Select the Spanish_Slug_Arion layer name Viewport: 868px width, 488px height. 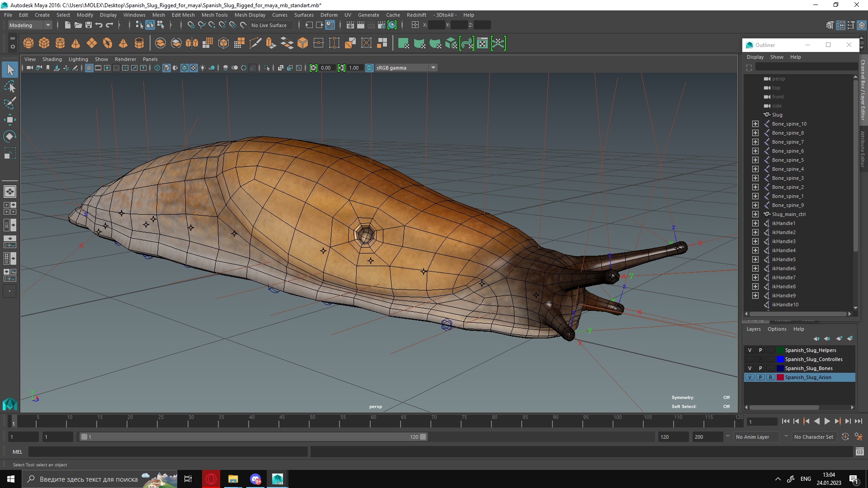pyautogui.click(x=808, y=377)
